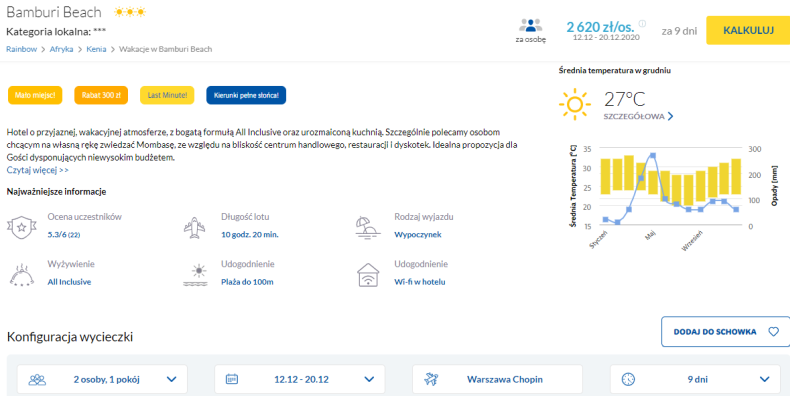The image size is (790, 396).
Task: Open the All Inclusive link
Action: coord(69,282)
